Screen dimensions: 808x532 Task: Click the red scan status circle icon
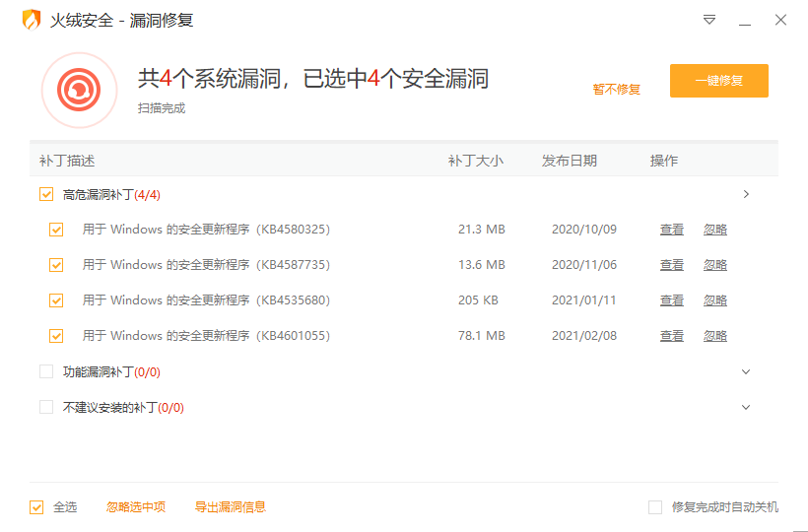coord(79,90)
